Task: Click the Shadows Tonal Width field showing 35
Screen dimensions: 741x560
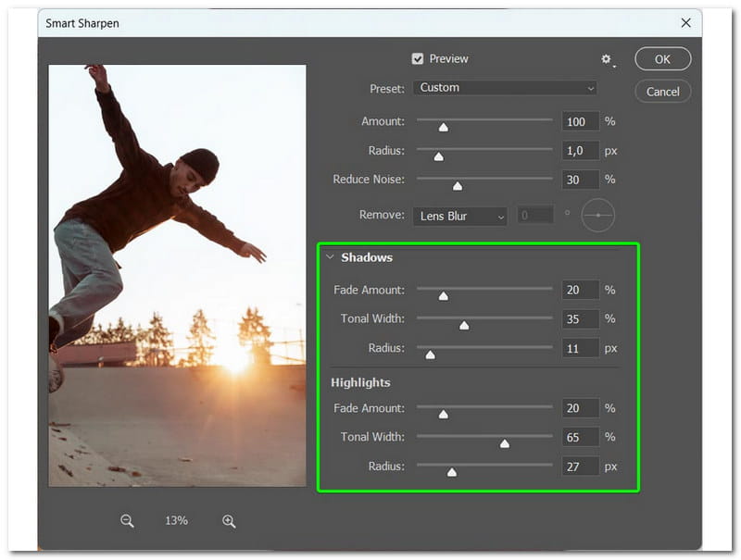Action: (581, 318)
